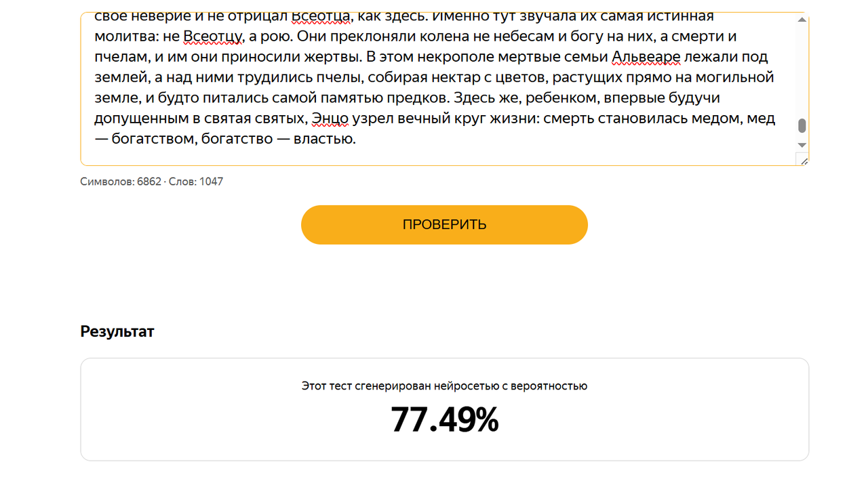Viewport: 868px width, 481px height.
Task: Place cursor after the final word властью
Action: [356, 140]
